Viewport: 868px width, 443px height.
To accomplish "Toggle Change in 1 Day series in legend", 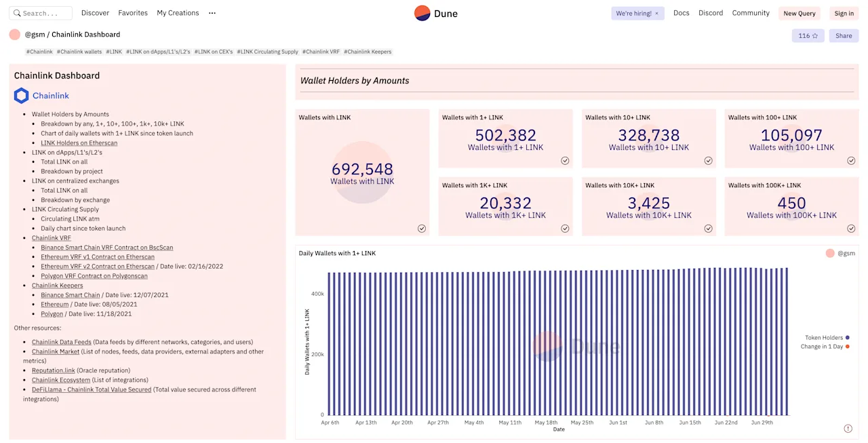I will 825,347.
